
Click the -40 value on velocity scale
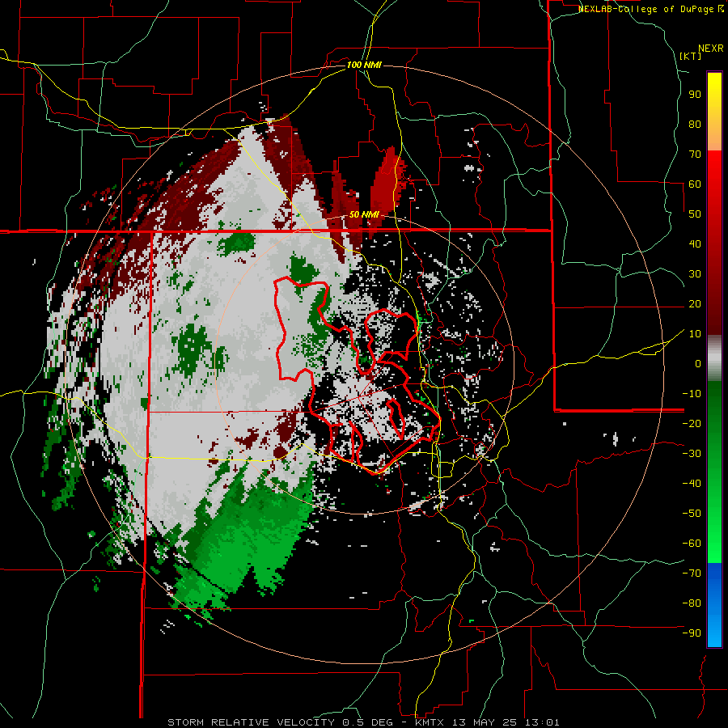(692, 484)
